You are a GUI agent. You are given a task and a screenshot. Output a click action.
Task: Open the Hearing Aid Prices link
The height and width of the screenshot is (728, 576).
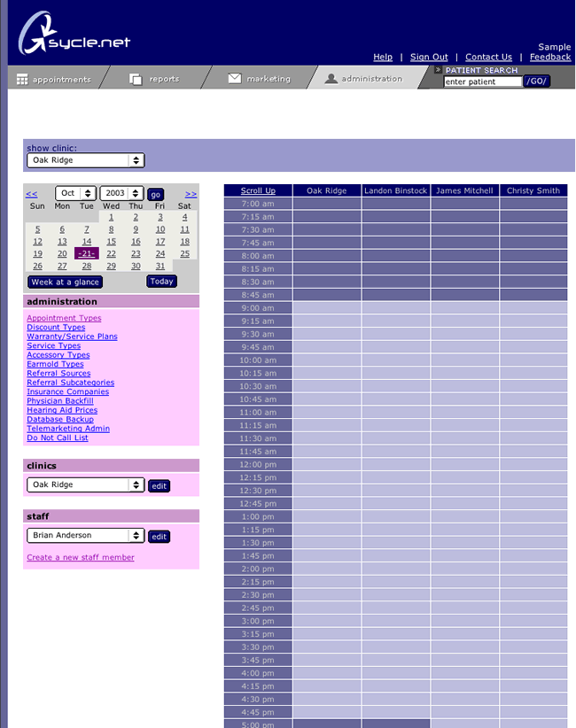point(62,410)
